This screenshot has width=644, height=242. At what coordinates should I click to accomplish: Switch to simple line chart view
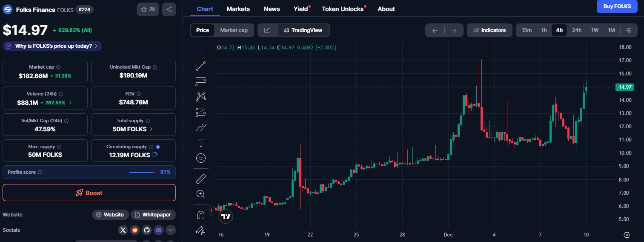point(267,30)
